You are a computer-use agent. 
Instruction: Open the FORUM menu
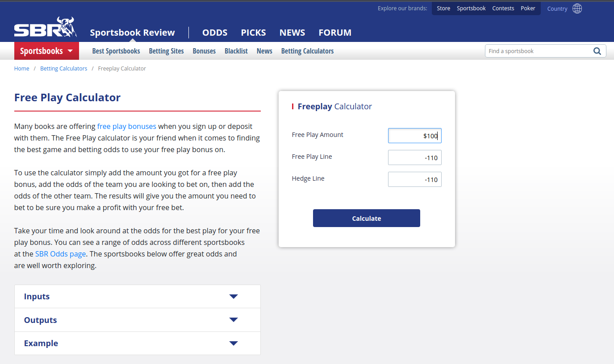(x=335, y=33)
